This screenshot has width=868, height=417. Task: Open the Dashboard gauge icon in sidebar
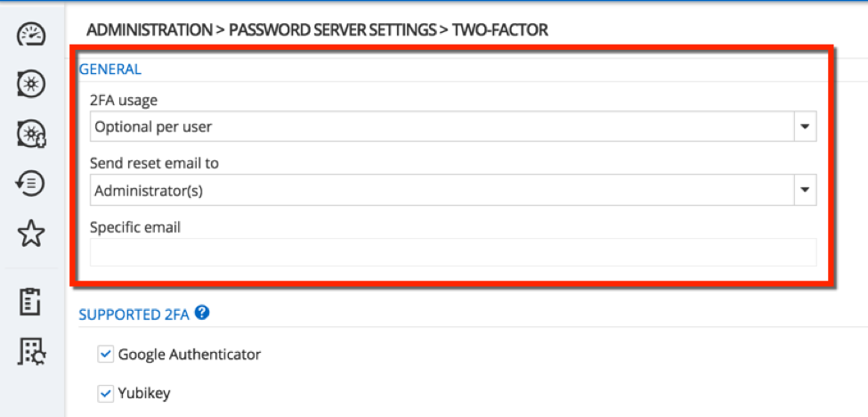(31, 35)
